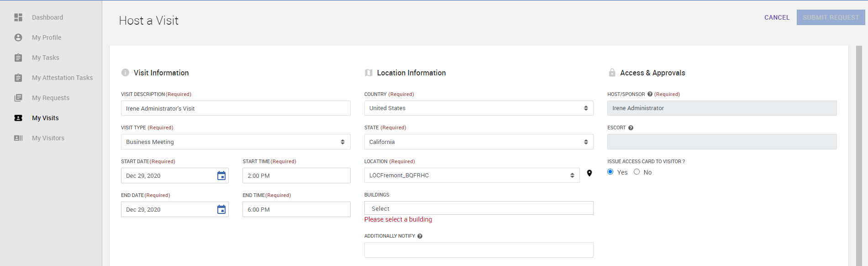The height and width of the screenshot is (266, 868).
Task: Click the End Time field 6:00 PM
Action: pos(296,209)
